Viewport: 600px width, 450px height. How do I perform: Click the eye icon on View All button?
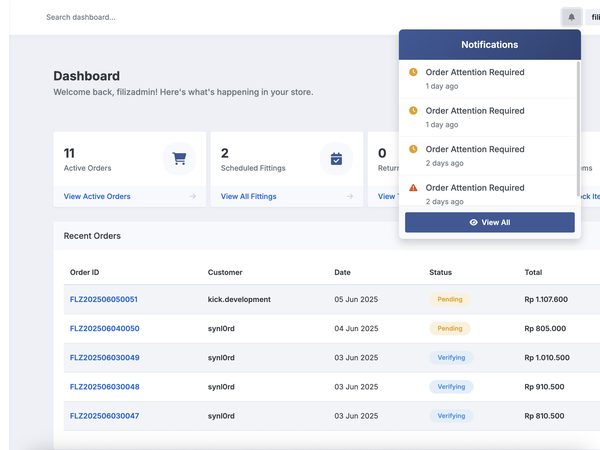pyautogui.click(x=473, y=222)
